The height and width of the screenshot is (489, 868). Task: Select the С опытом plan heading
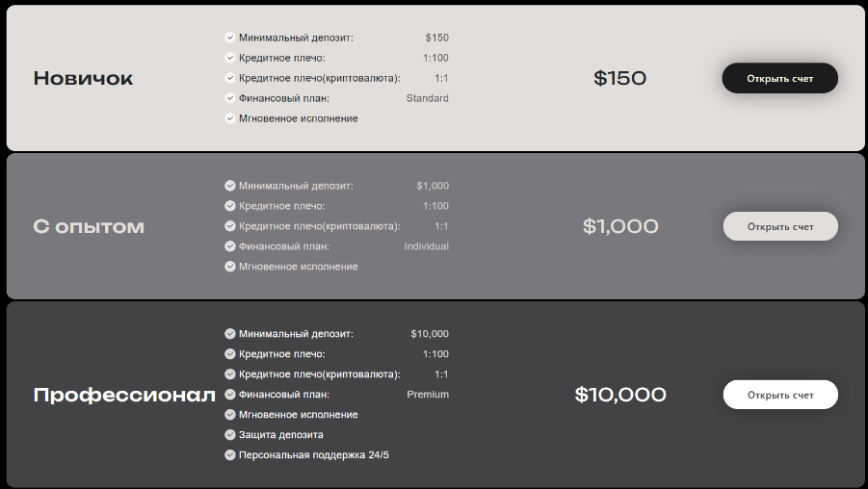[x=89, y=227]
